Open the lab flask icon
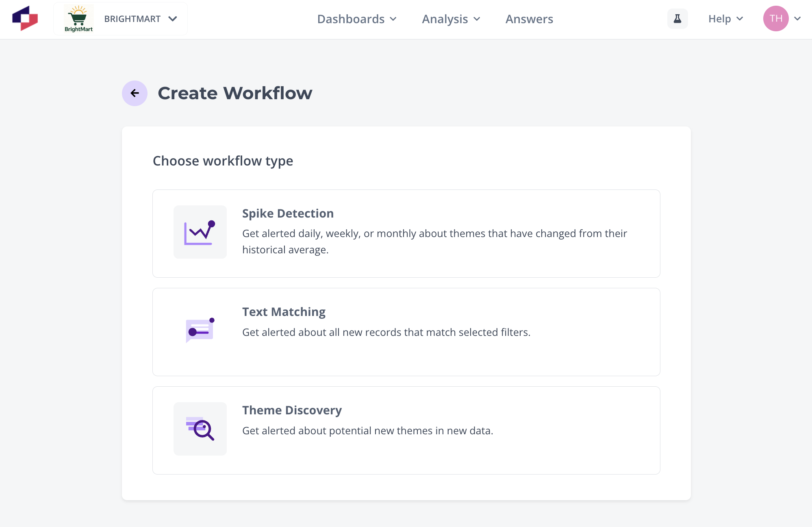This screenshot has height=527, width=812. point(677,19)
